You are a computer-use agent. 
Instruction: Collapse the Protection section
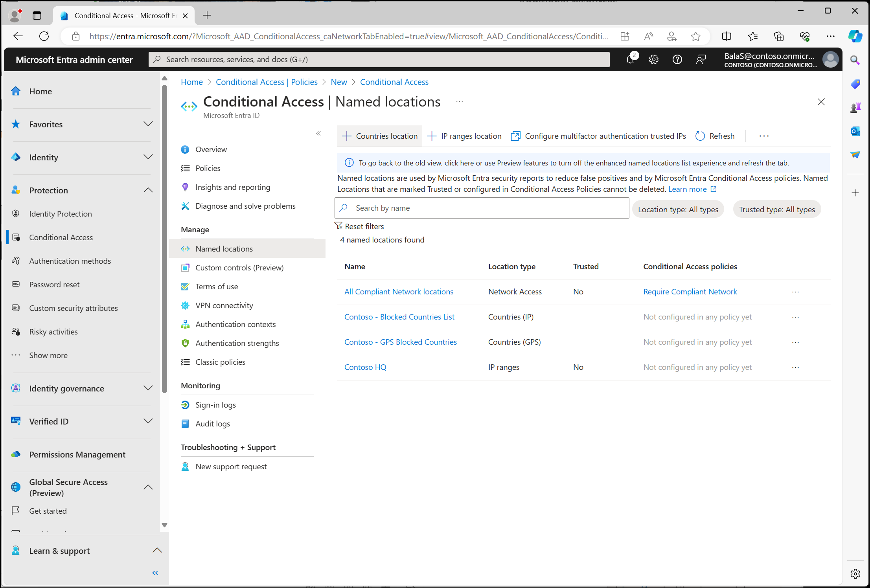pyautogui.click(x=148, y=190)
